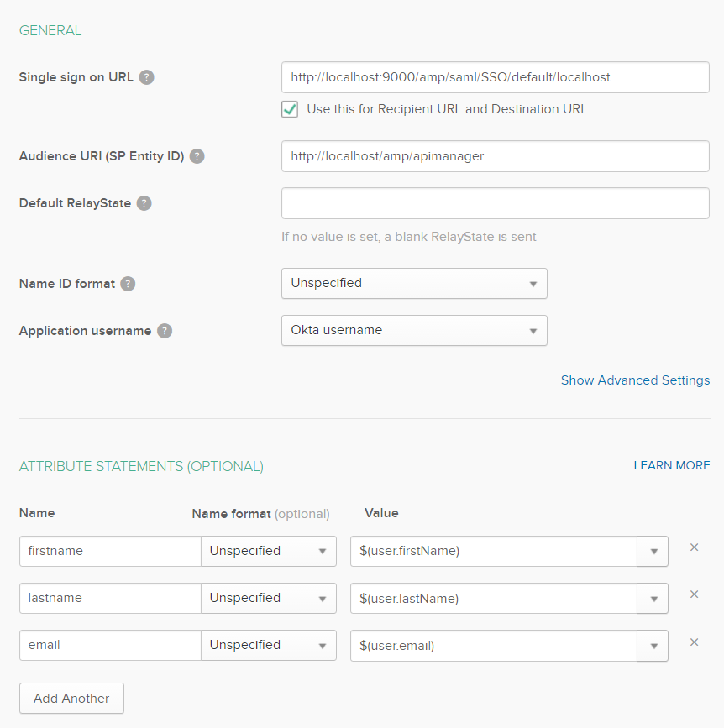The width and height of the screenshot is (724, 728).
Task: Remove the firstname attribute row
Action: 694,547
